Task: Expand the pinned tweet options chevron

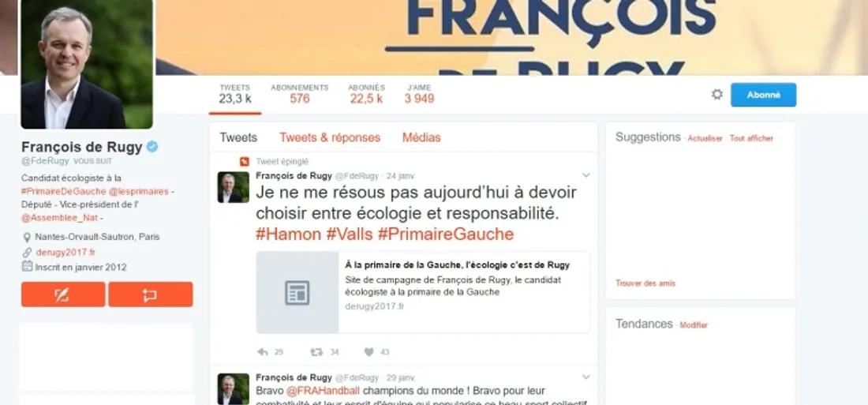Action: [x=586, y=175]
